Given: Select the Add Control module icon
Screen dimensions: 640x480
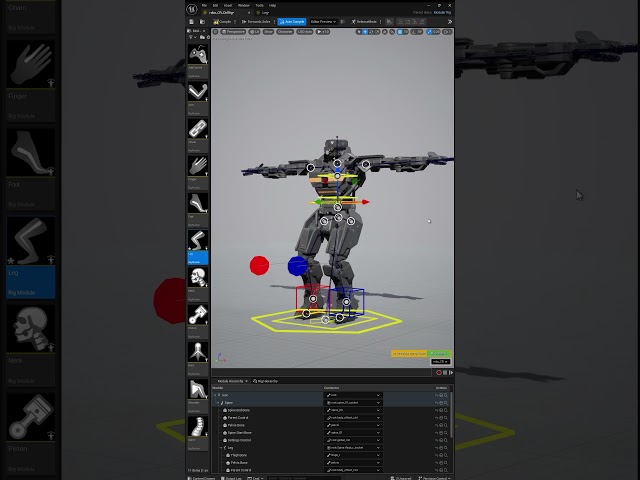Looking at the screenshot, I should tap(198, 54).
